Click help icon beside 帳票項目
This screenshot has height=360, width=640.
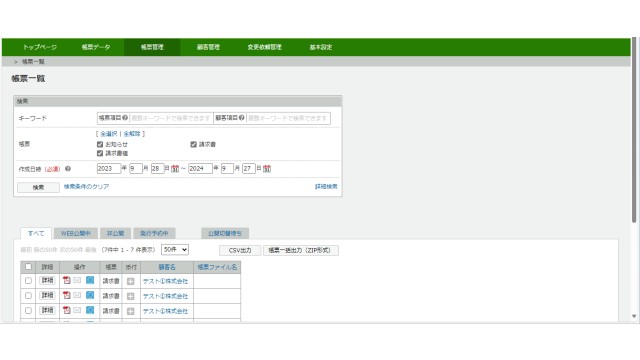click(x=125, y=118)
